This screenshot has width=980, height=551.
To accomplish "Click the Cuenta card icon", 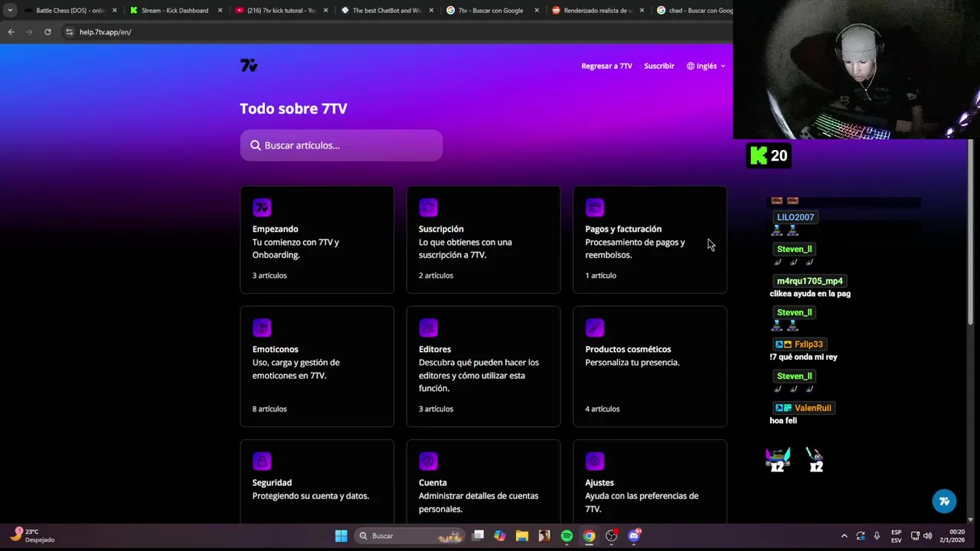I will pyautogui.click(x=428, y=461).
